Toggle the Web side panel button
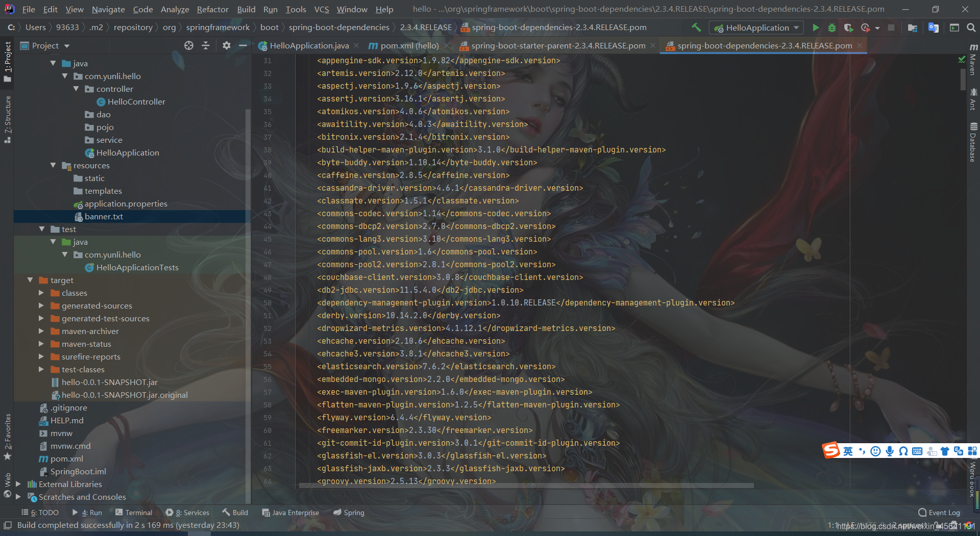The image size is (980, 536). (7, 485)
